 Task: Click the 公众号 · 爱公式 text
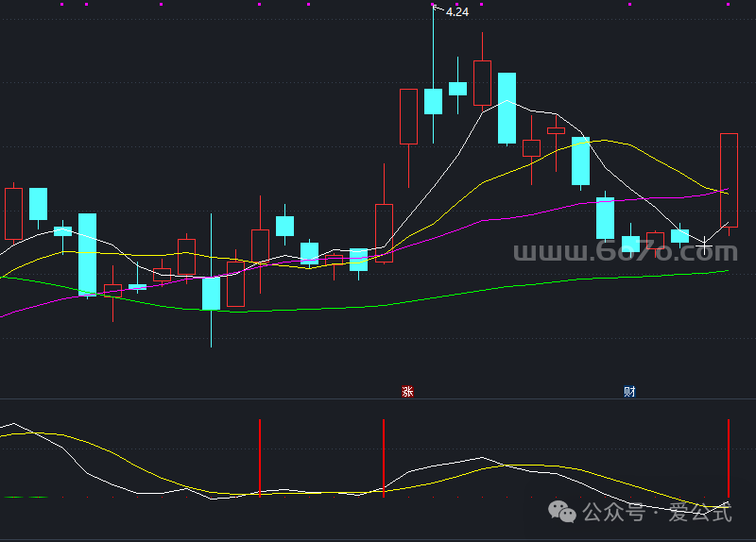pos(658,513)
